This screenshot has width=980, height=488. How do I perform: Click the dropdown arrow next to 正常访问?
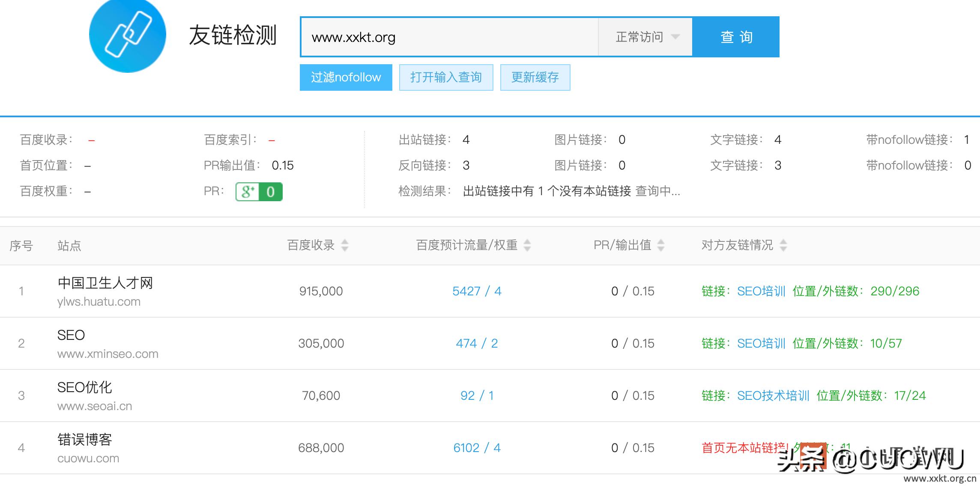click(676, 37)
